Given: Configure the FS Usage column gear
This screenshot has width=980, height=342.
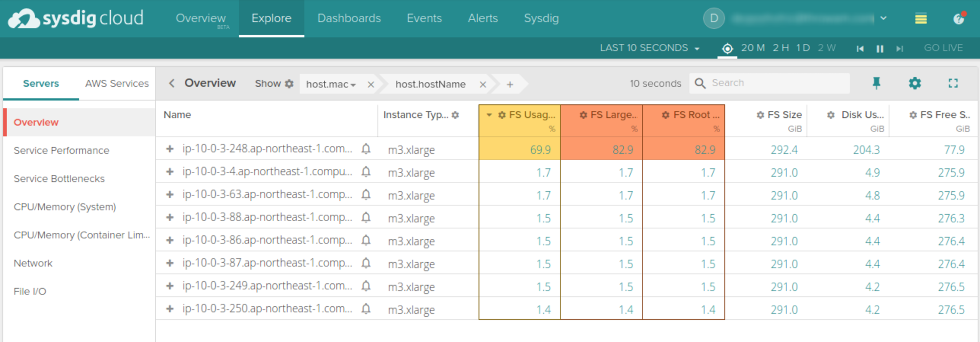Looking at the screenshot, I should point(501,115).
